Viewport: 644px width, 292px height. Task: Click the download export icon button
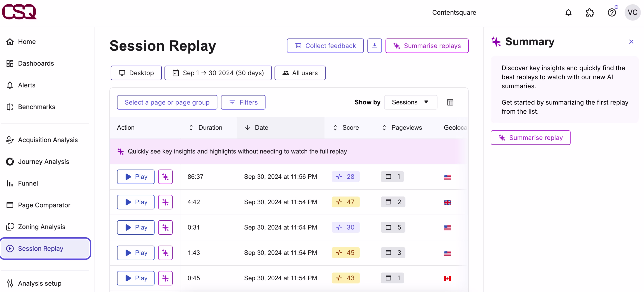pos(374,46)
